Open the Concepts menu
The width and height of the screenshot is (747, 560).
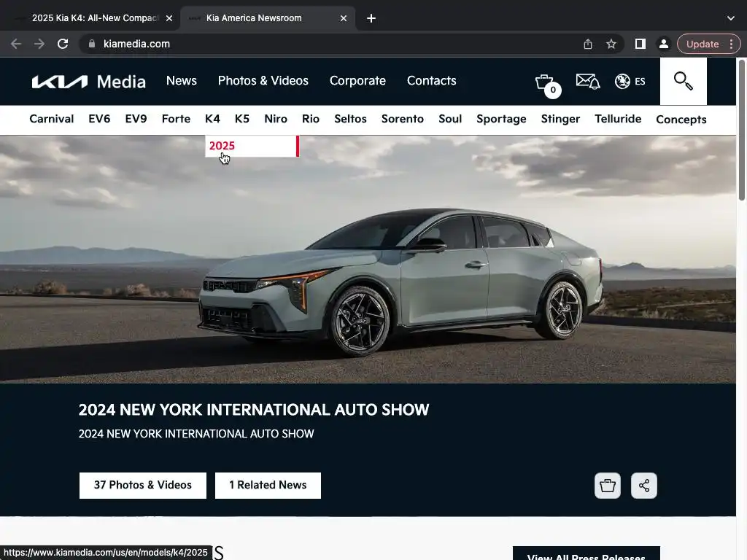(x=681, y=120)
